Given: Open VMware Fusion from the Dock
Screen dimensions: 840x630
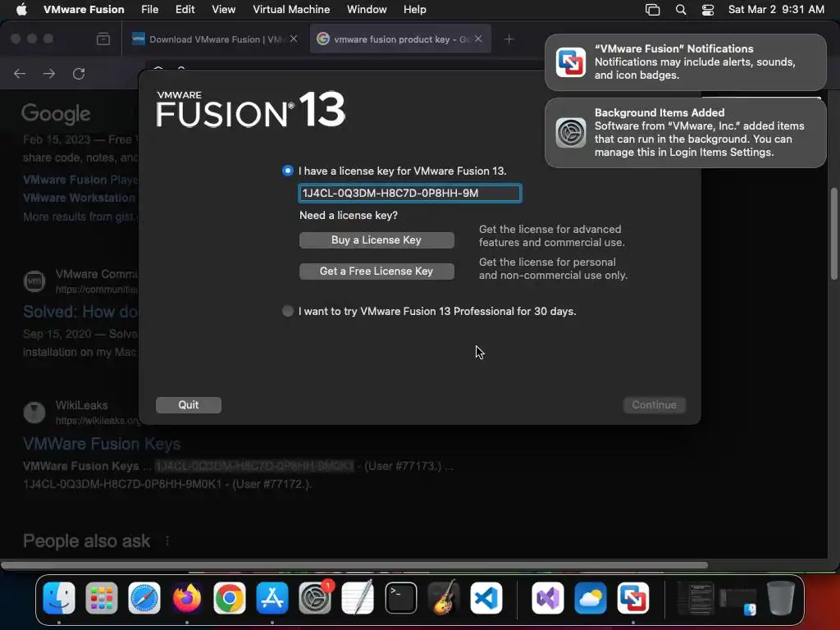Looking at the screenshot, I should click(633, 598).
